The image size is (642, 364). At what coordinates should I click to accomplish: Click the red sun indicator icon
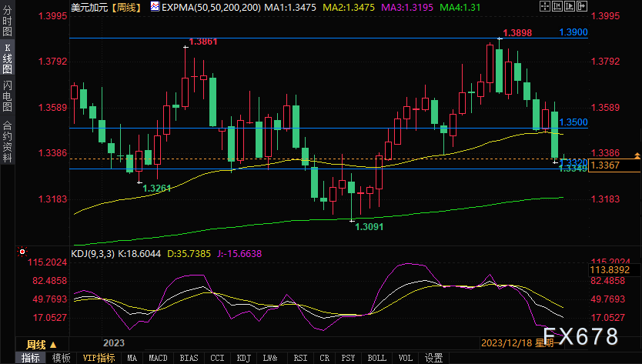(22, 252)
